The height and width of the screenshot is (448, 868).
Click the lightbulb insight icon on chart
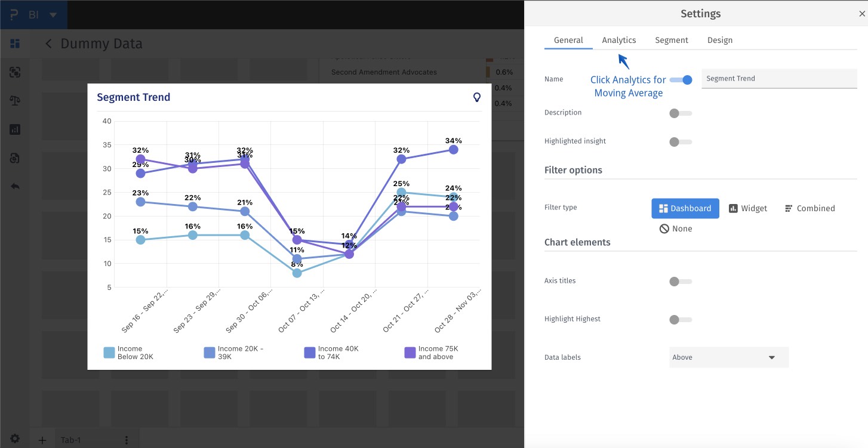tap(477, 97)
